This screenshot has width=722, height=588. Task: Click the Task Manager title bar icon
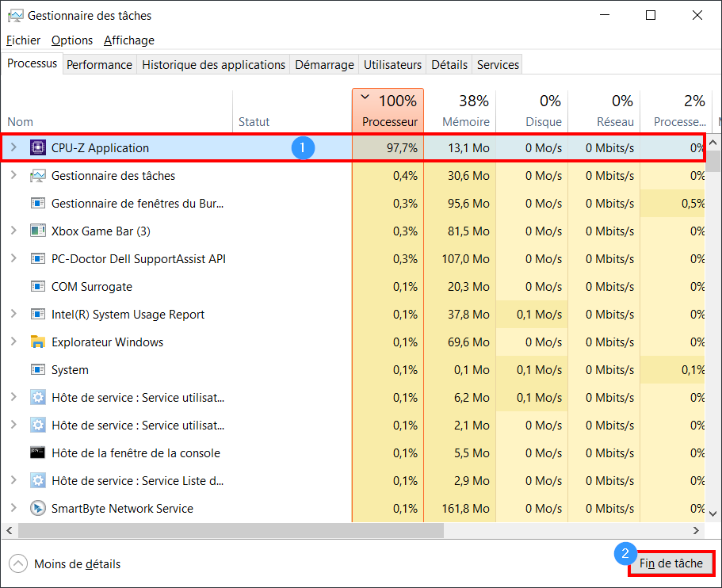point(15,16)
